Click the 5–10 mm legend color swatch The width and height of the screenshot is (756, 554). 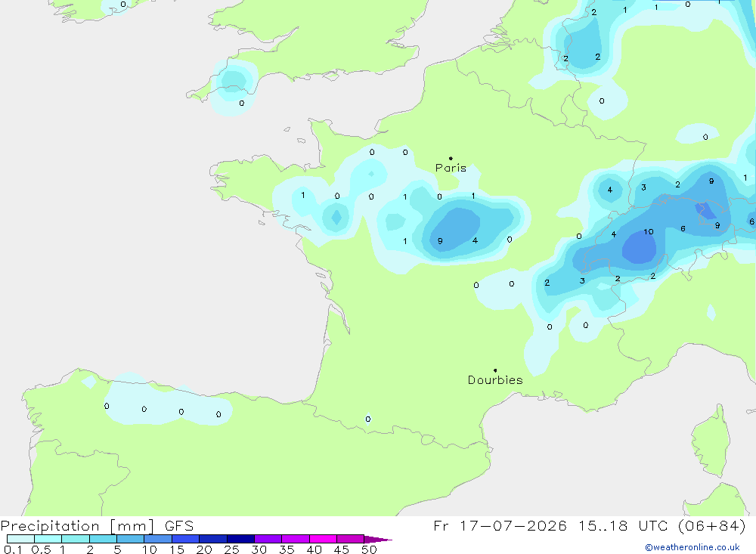click(x=131, y=539)
